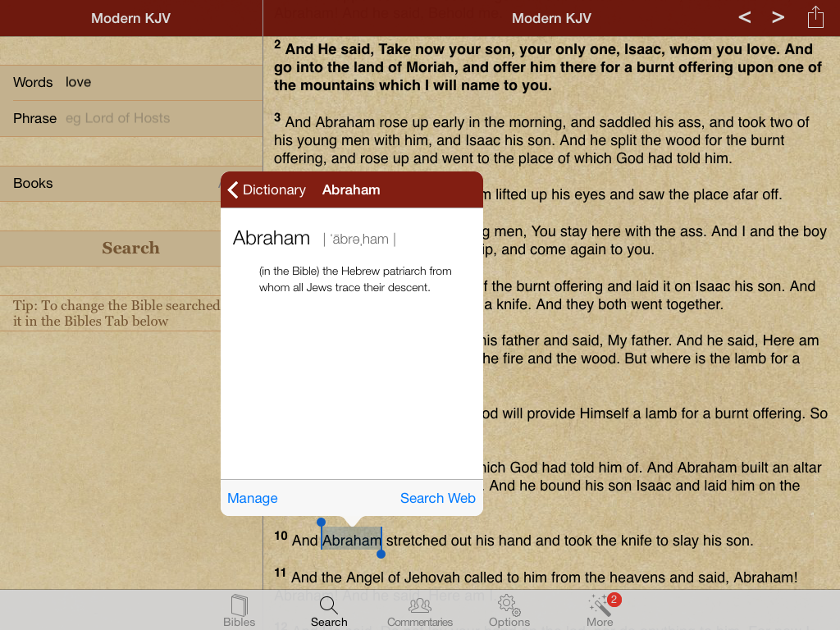This screenshot has width=840, height=630.
Task: Tap the tip about changing Bible searched
Action: click(x=116, y=313)
